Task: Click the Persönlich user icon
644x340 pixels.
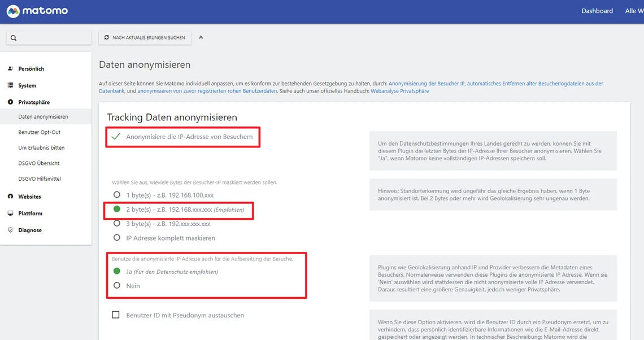Action: pos(10,69)
